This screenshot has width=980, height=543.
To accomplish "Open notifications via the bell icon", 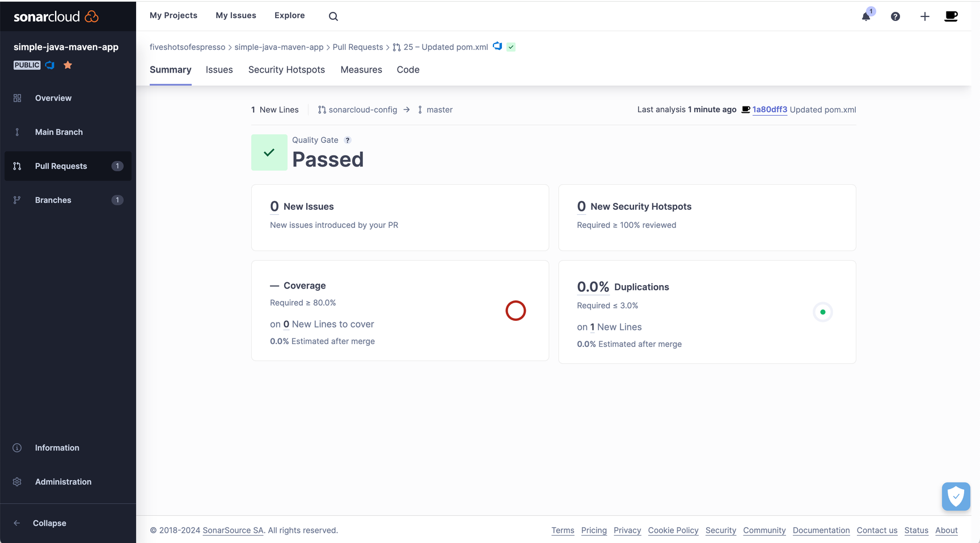I will click(x=865, y=16).
